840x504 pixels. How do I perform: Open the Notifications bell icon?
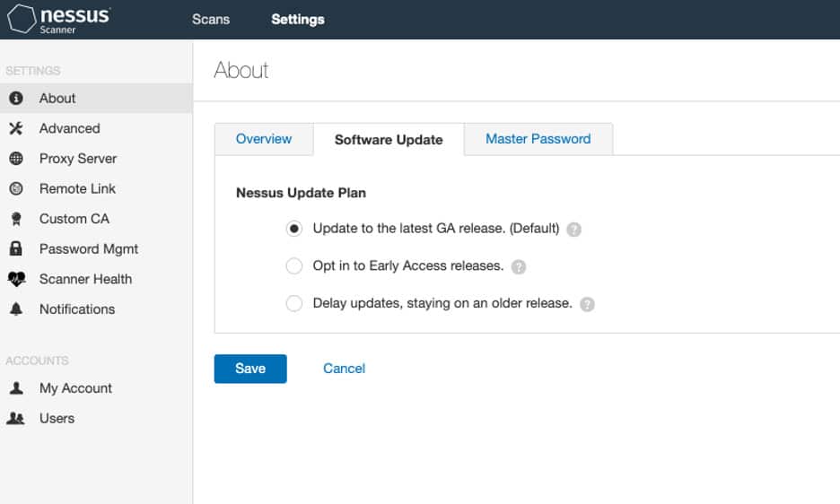16,309
